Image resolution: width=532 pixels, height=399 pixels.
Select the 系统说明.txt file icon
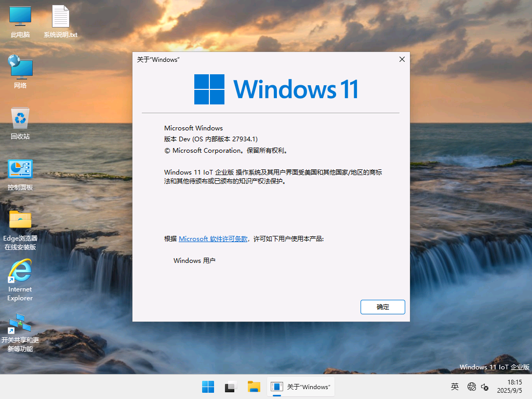[x=60, y=21]
